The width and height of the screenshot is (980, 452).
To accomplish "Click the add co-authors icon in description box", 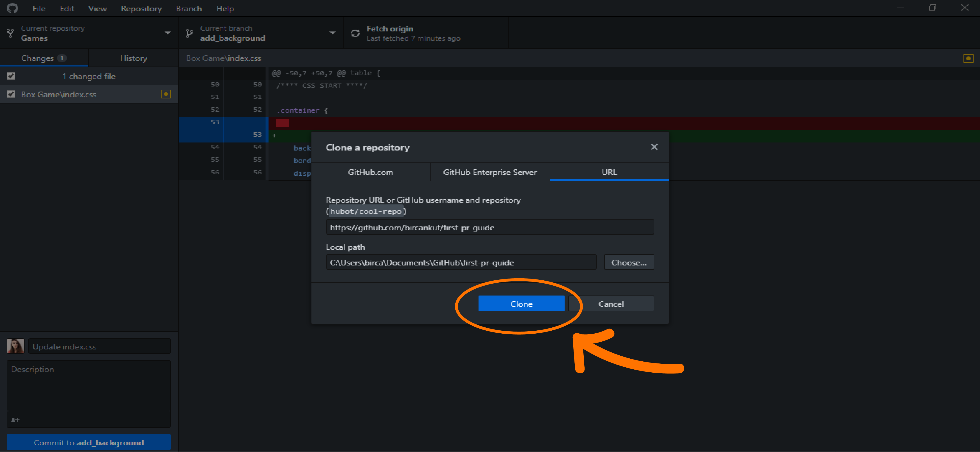I will click(15, 420).
